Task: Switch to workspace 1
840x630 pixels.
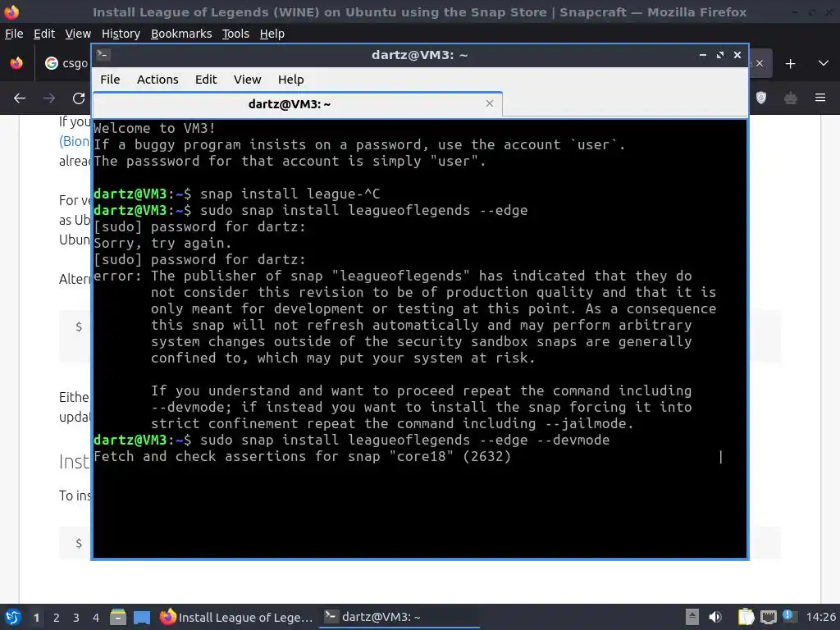Action: tap(36, 618)
